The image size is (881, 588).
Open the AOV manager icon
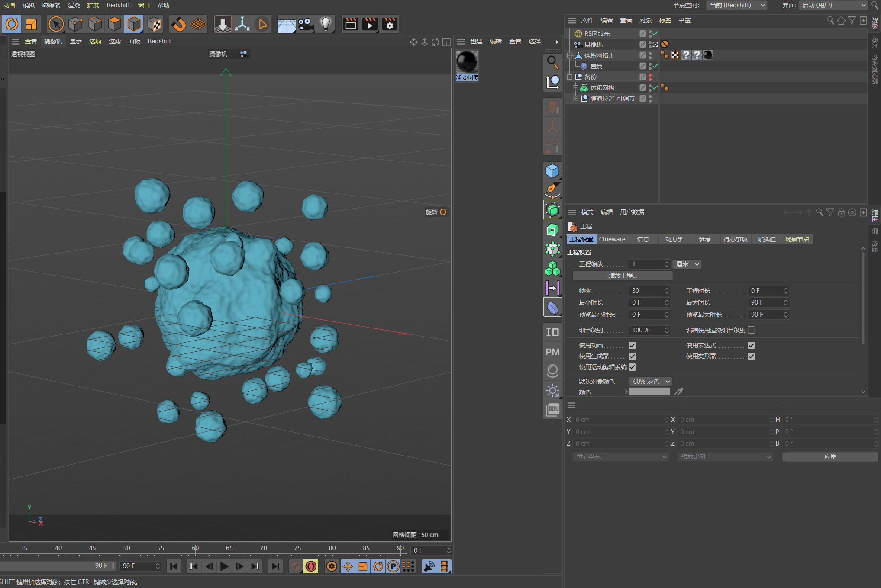pos(552,410)
